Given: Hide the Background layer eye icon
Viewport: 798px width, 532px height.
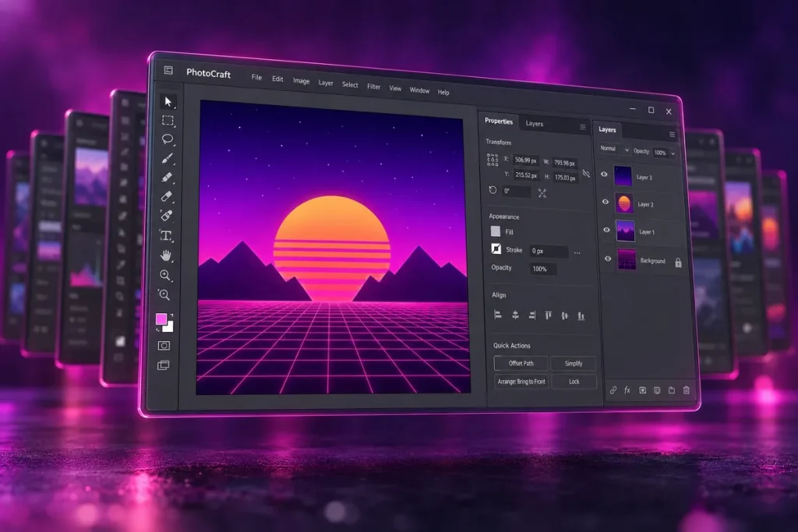Looking at the screenshot, I should click(608, 259).
